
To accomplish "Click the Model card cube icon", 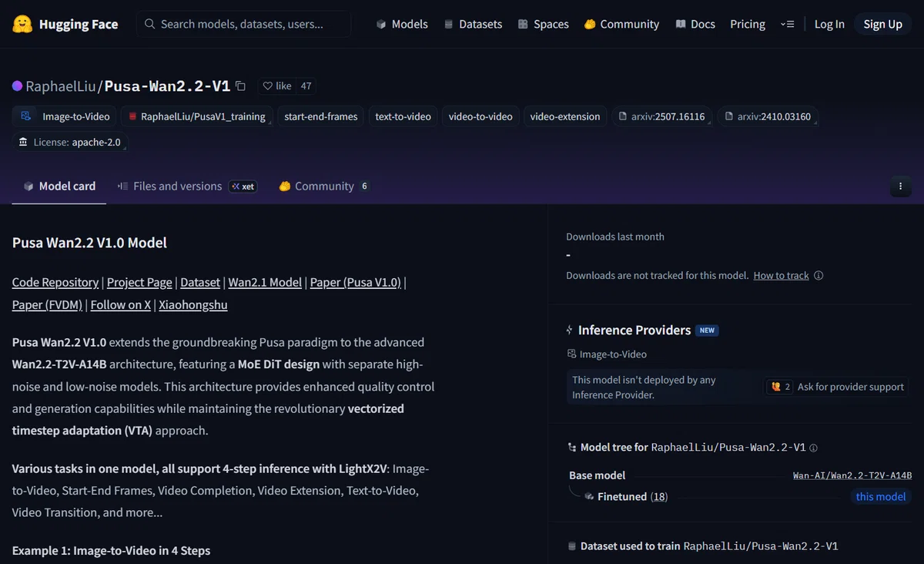I will coord(29,186).
